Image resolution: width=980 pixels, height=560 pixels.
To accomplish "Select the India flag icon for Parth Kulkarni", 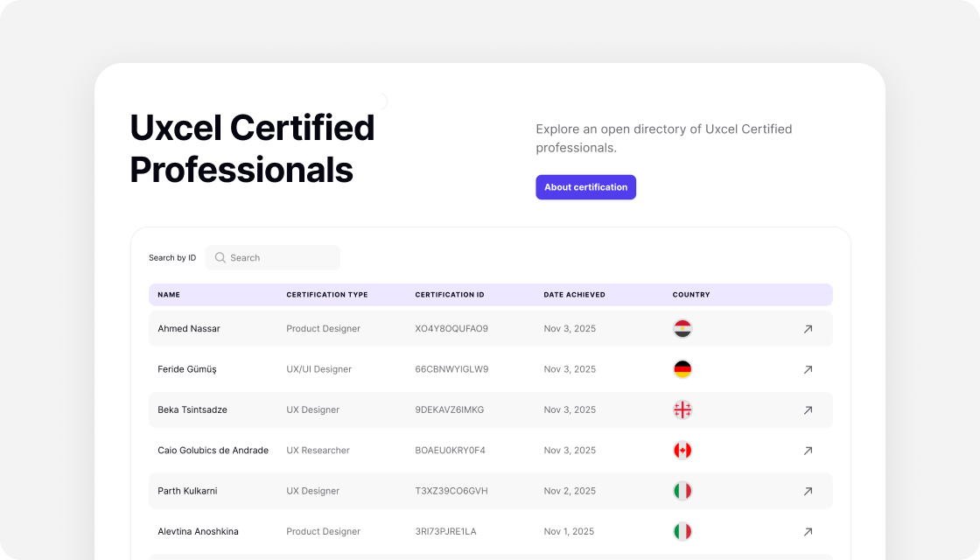I will click(x=682, y=491).
